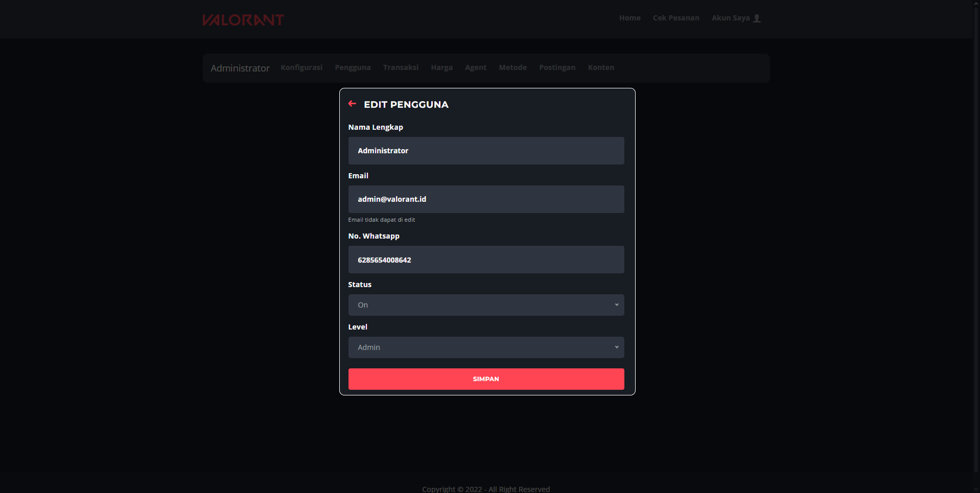The width and height of the screenshot is (980, 493).
Task: Click the Email label above the email field
Action: click(358, 176)
